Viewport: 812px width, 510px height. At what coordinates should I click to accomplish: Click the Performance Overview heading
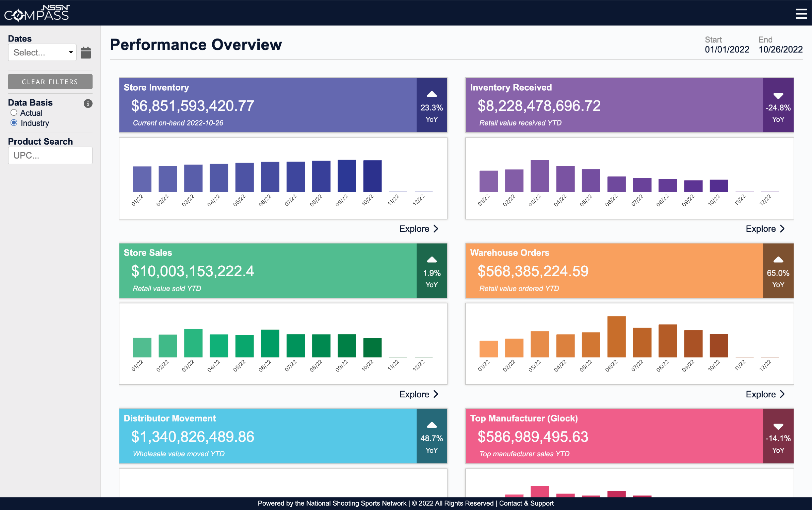[x=196, y=45]
